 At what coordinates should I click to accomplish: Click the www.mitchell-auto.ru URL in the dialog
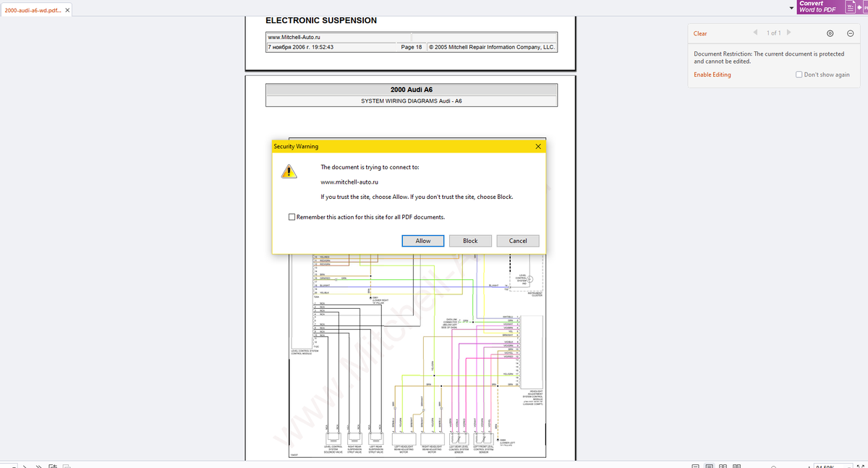[349, 182]
